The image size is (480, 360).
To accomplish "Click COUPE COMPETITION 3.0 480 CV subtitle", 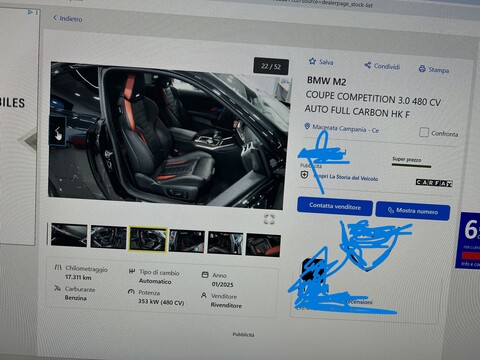I will (x=373, y=99).
